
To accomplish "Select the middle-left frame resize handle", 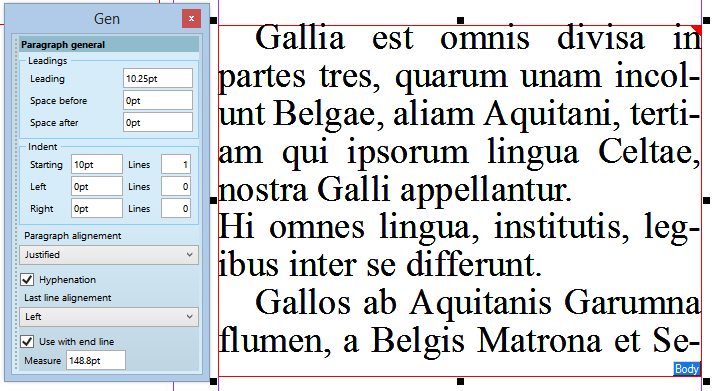I will coord(213,200).
